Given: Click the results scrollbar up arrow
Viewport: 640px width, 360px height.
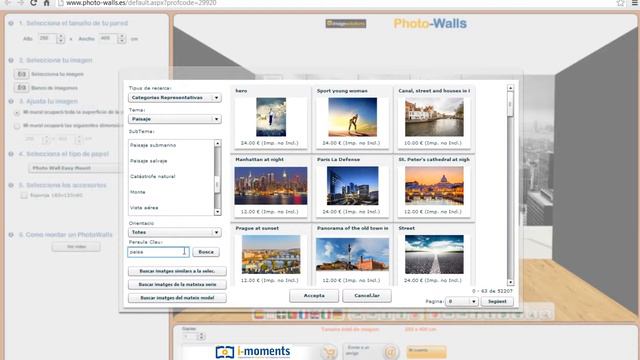Looking at the screenshot, I should [510, 88].
